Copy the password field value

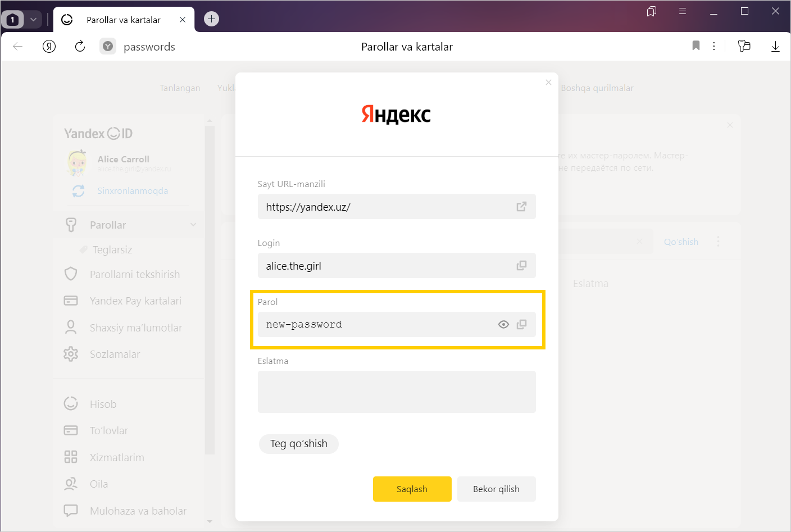click(x=521, y=324)
